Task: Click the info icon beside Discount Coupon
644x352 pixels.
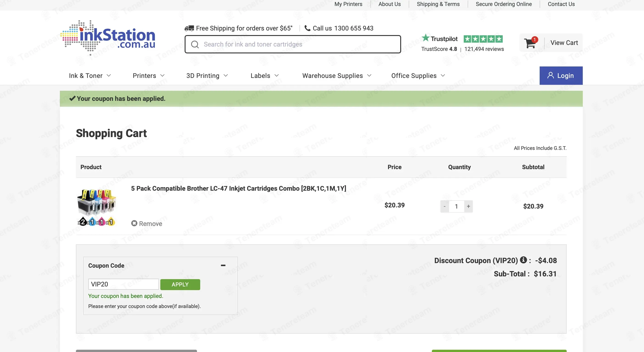Action: click(x=523, y=260)
